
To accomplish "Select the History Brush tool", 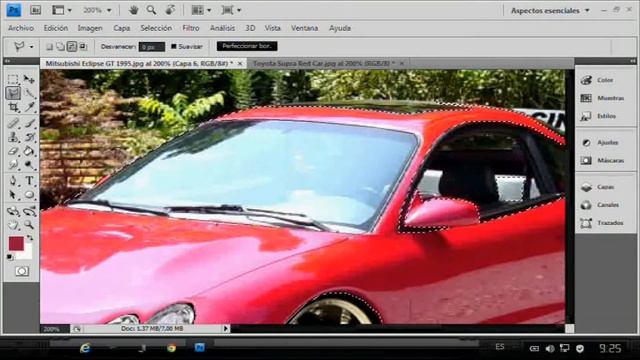I will click(29, 137).
